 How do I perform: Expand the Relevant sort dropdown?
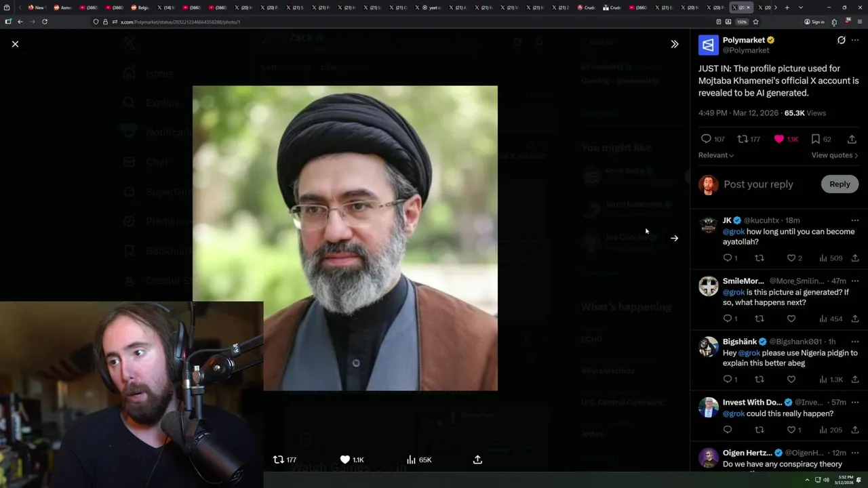click(x=716, y=155)
